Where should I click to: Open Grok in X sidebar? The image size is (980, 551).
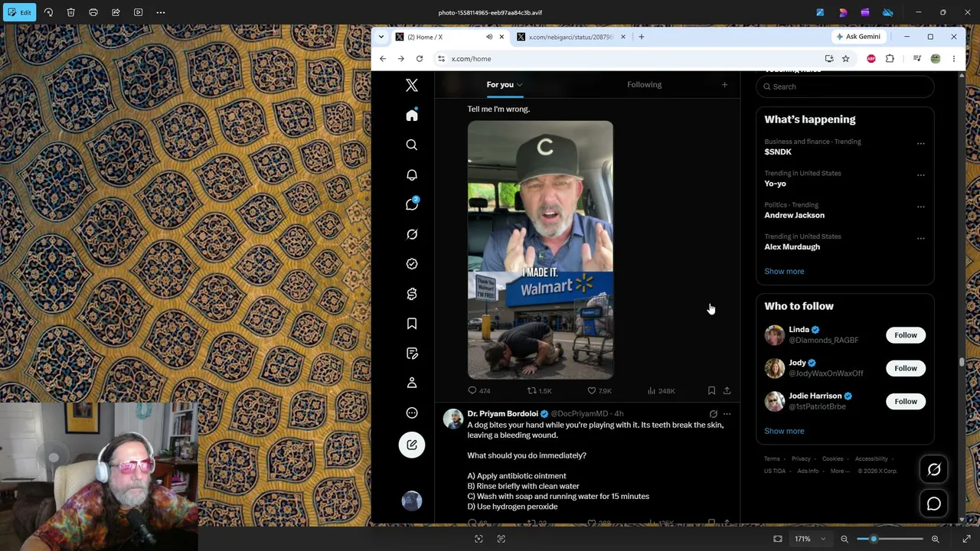point(412,234)
